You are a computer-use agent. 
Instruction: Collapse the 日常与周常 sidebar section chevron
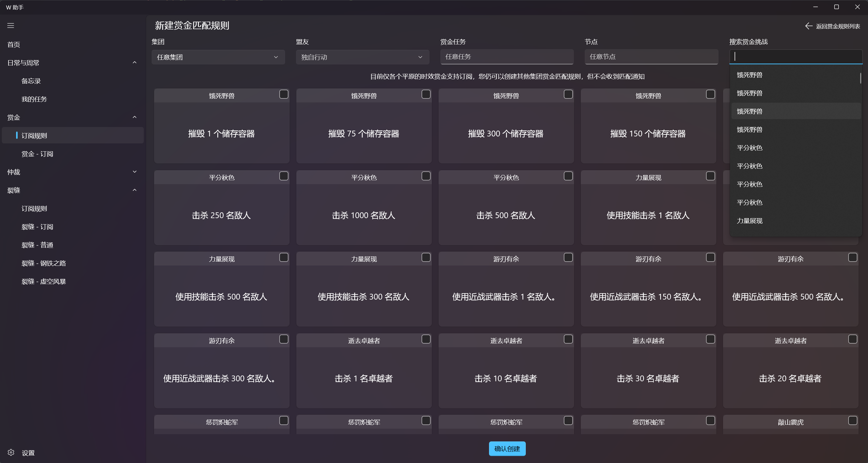[134, 63]
